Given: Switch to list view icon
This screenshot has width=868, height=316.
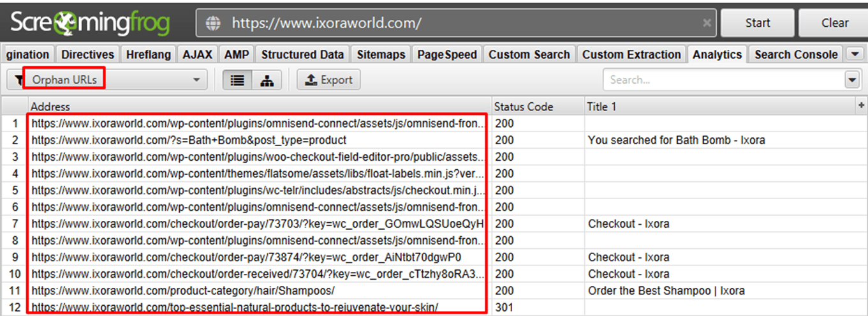Looking at the screenshot, I should pos(237,80).
